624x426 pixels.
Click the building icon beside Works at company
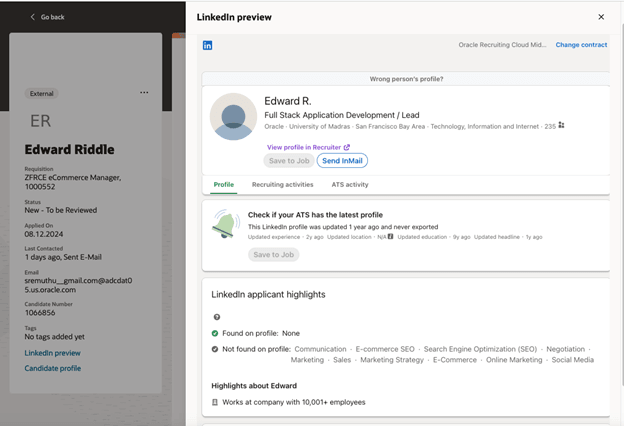tap(215, 403)
